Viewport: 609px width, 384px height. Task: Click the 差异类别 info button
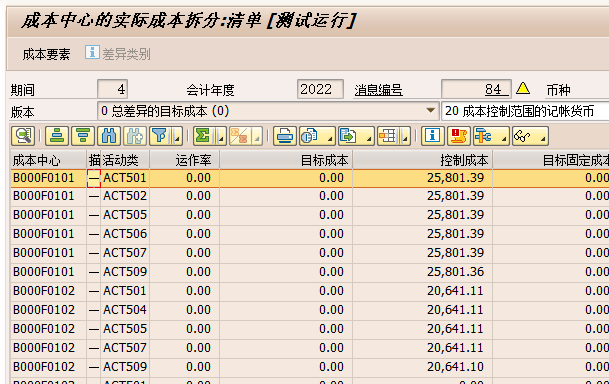click(x=118, y=53)
